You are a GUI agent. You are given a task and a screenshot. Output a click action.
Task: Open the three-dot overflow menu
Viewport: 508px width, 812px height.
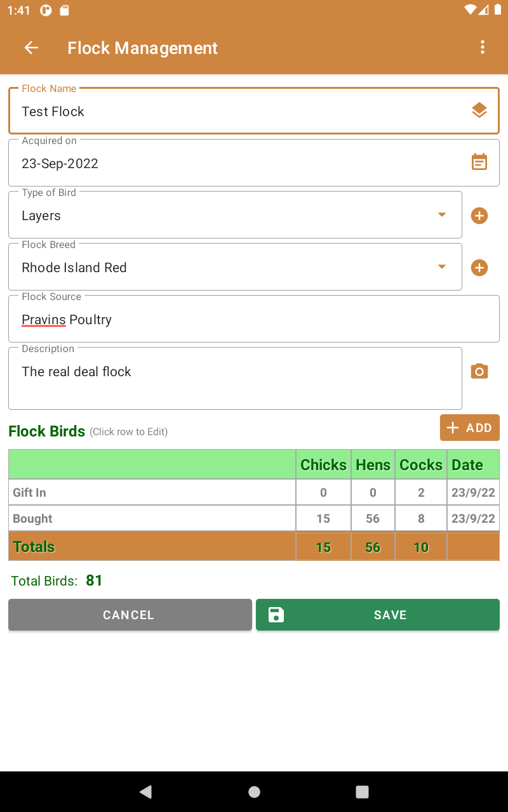point(483,48)
